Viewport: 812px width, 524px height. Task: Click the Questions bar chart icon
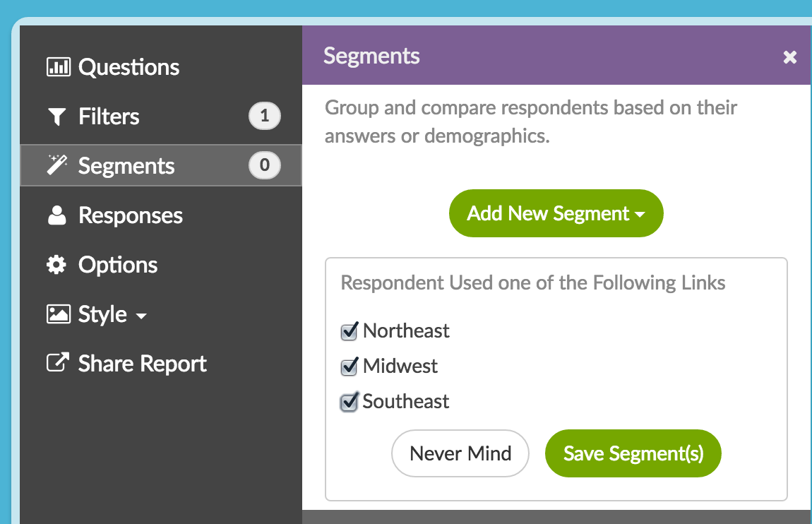57,67
